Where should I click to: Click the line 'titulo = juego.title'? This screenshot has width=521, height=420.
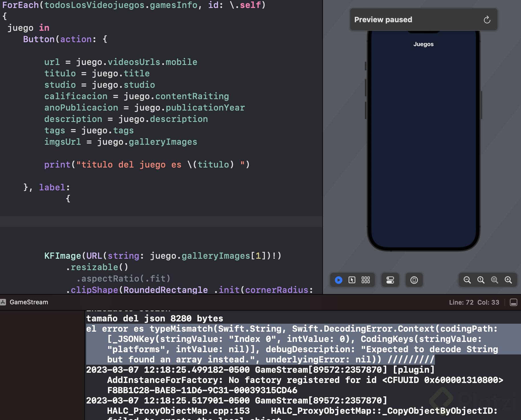click(97, 74)
